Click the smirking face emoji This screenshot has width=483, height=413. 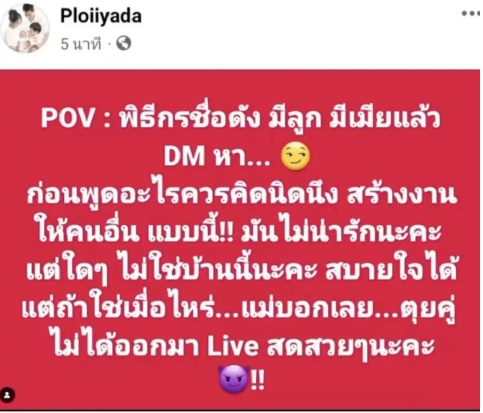296,156
